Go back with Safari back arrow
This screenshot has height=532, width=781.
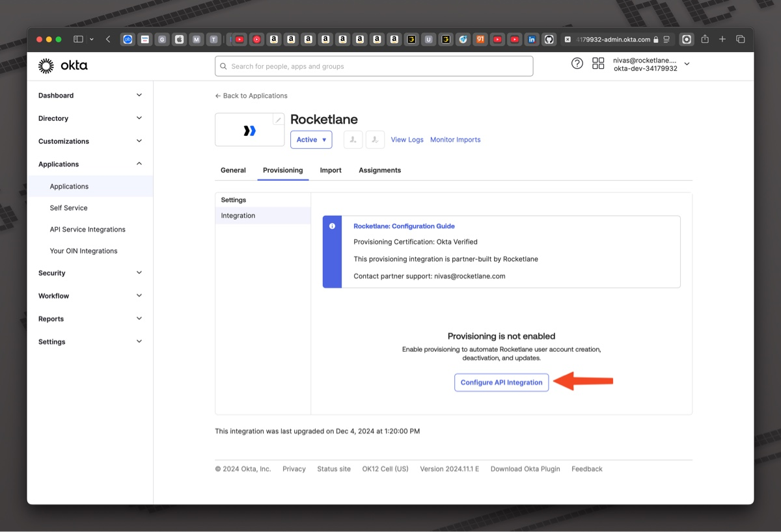pos(108,39)
